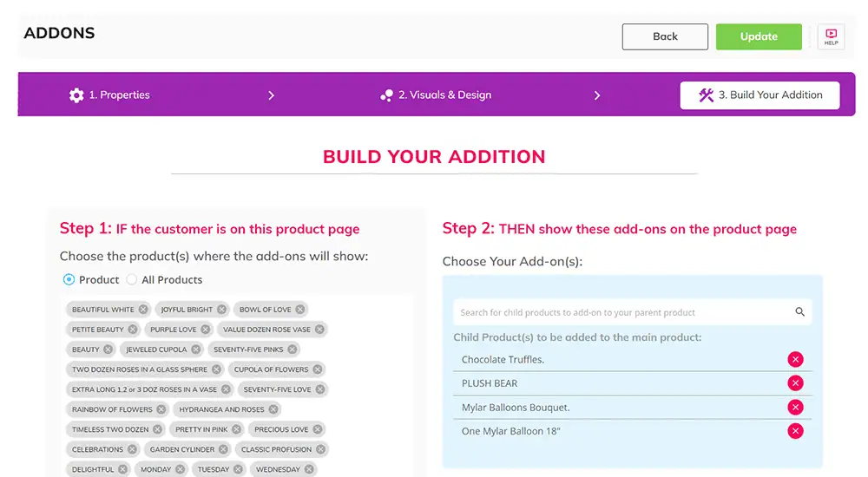Remove Chocolate Truffles add-on

795,360
